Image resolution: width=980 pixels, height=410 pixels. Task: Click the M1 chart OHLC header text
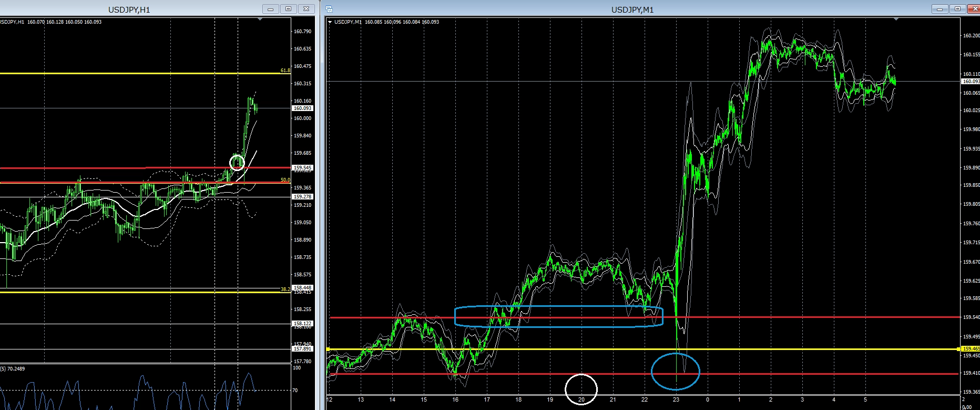[386, 22]
